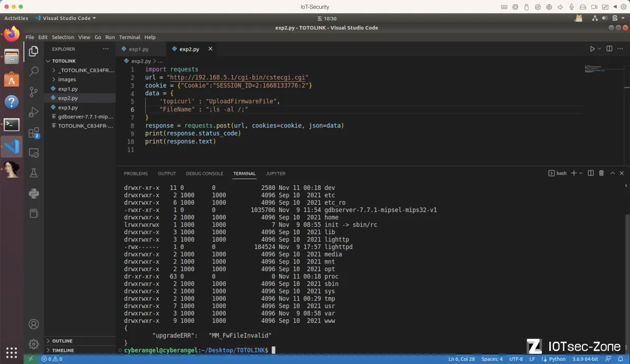The image size is (630, 364).
Task: Create a new terminal with plus icon
Action: tap(574, 173)
